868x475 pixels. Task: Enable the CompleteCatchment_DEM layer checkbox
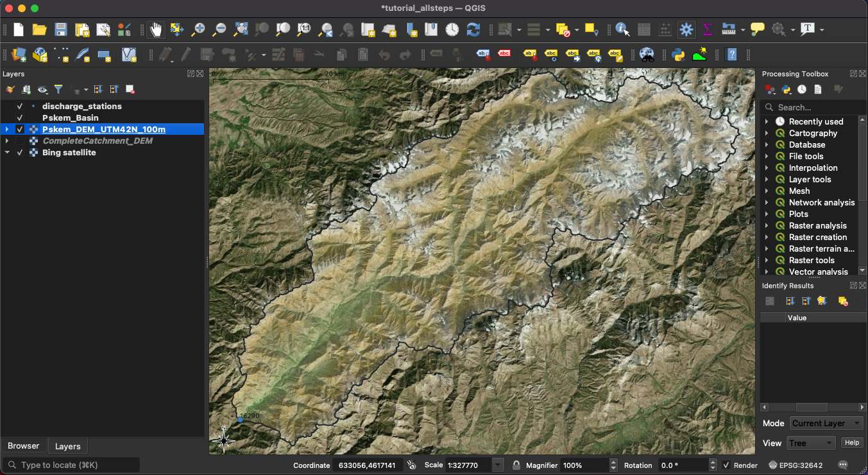(x=20, y=141)
